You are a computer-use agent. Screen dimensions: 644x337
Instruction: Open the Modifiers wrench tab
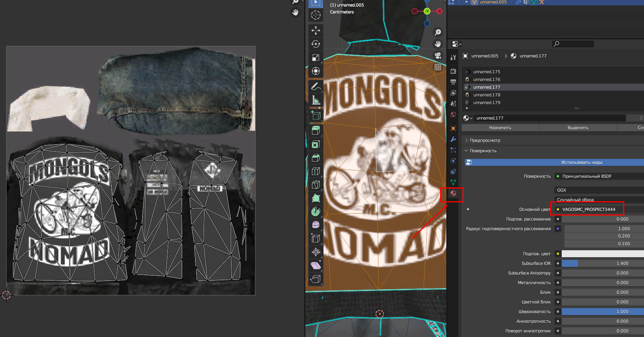click(x=453, y=139)
